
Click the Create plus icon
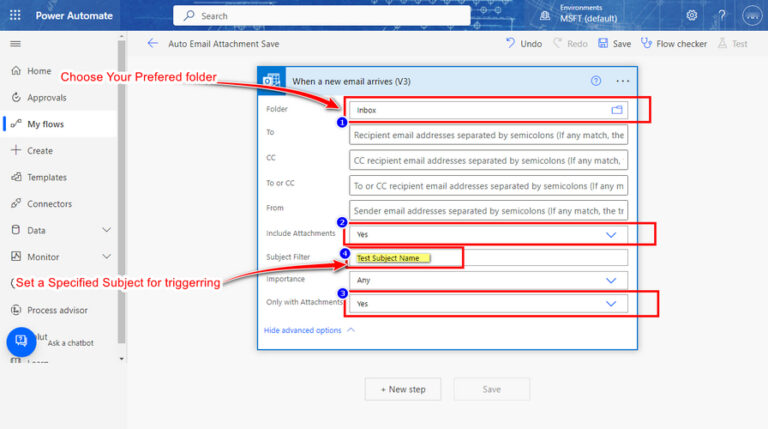[16, 150]
